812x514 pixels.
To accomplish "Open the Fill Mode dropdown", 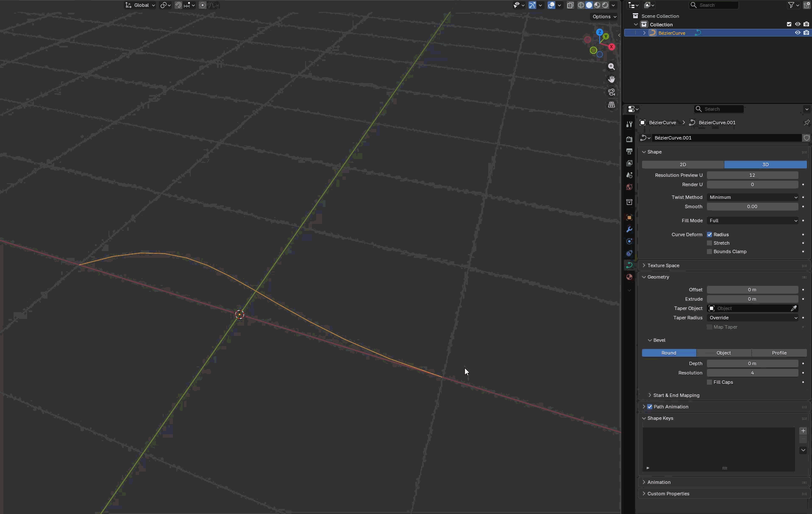I will coord(752,221).
